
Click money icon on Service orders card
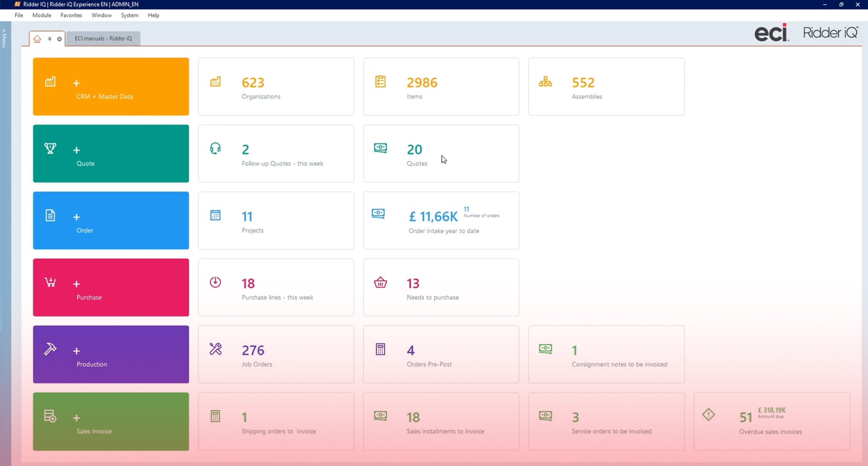(x=546, y=415)
